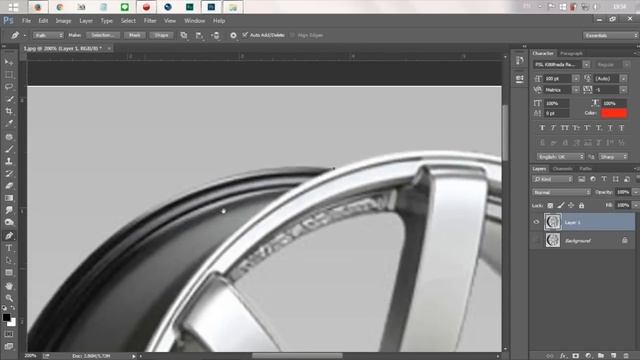
Task: Open the Filter menu
Action: click(x=150, y=21)
